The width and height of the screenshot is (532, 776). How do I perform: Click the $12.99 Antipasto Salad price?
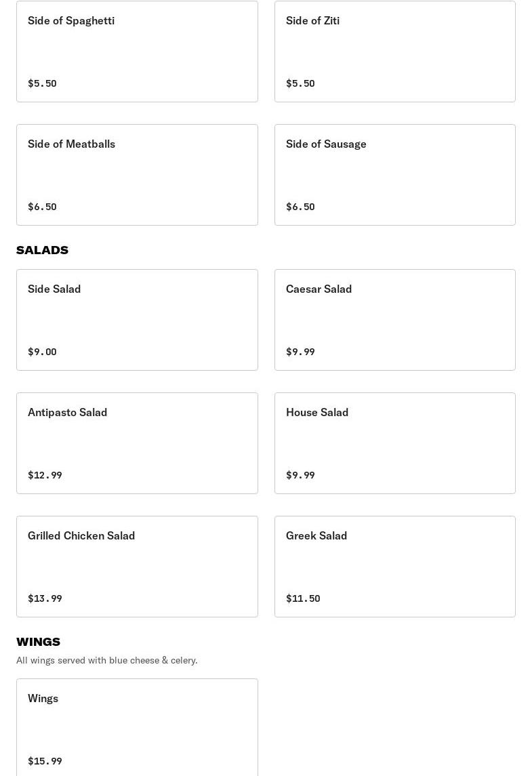(x=45, y=475)
